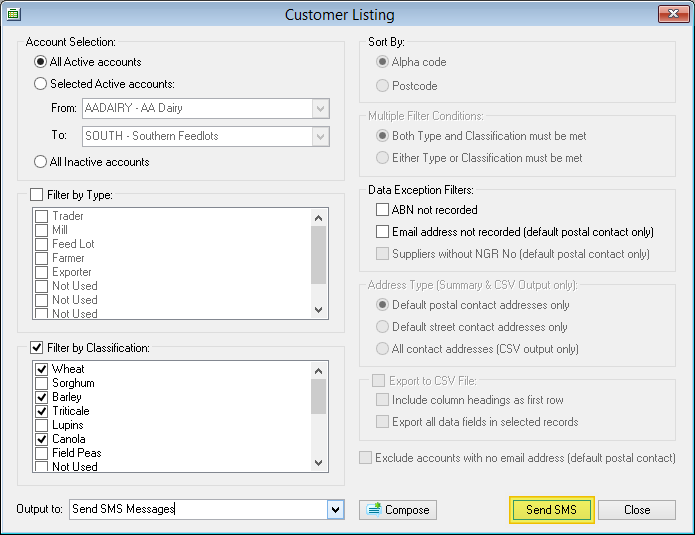Enable the Filter by Type checkbox
This screenshot has width=695, height=535.
(37, 195)
